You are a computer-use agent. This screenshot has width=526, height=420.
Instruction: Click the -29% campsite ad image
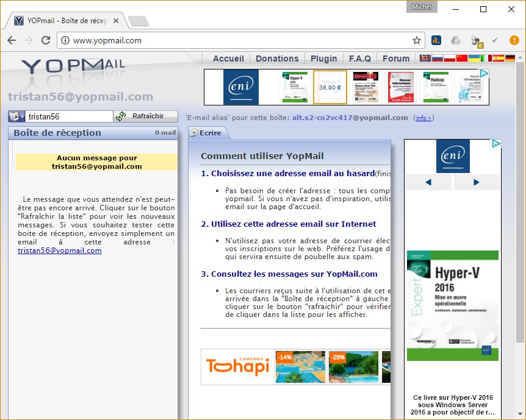[353, 367]
